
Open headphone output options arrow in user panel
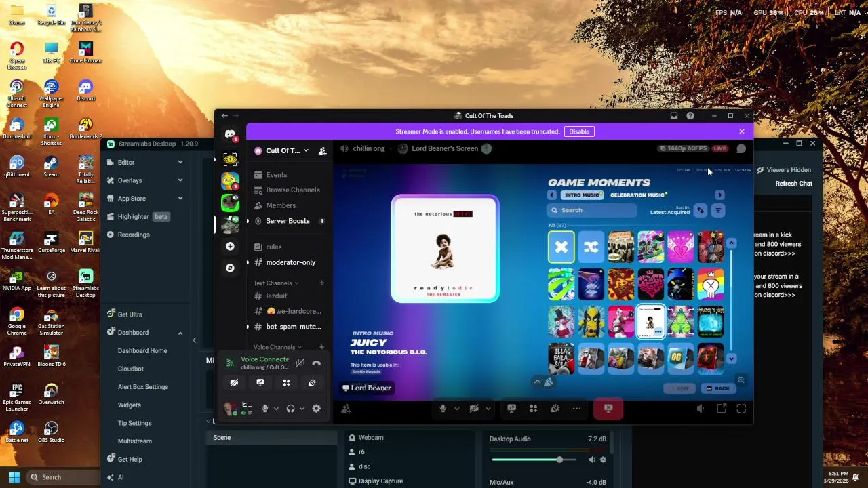tap(302, 409)
